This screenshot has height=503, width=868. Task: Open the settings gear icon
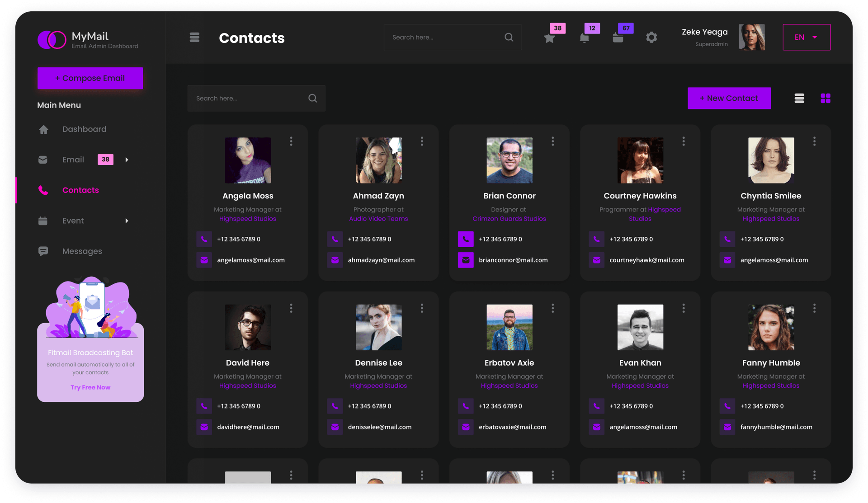[651, 38]
